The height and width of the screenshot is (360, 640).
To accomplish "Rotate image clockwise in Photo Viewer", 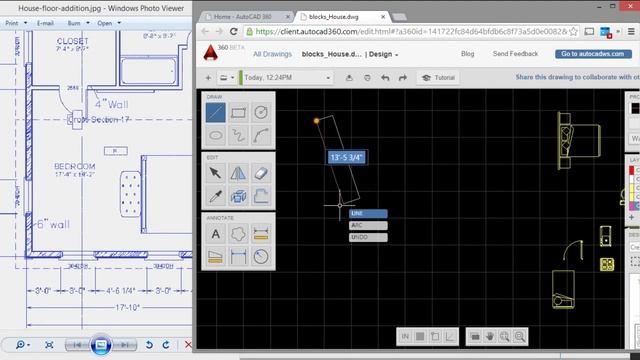I will click(166, 345).
